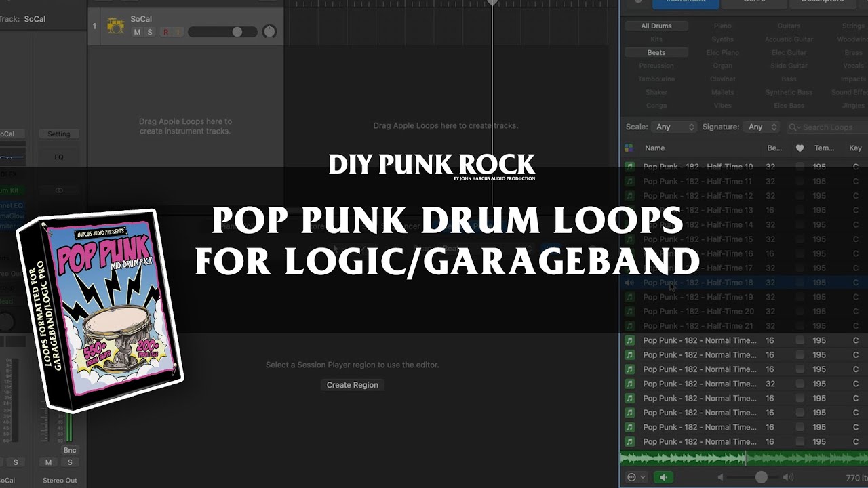Click the EQ button on channel strip
The width and height of the screenshot is (868, 488).
pyautogui.click(x=58, y=157)
